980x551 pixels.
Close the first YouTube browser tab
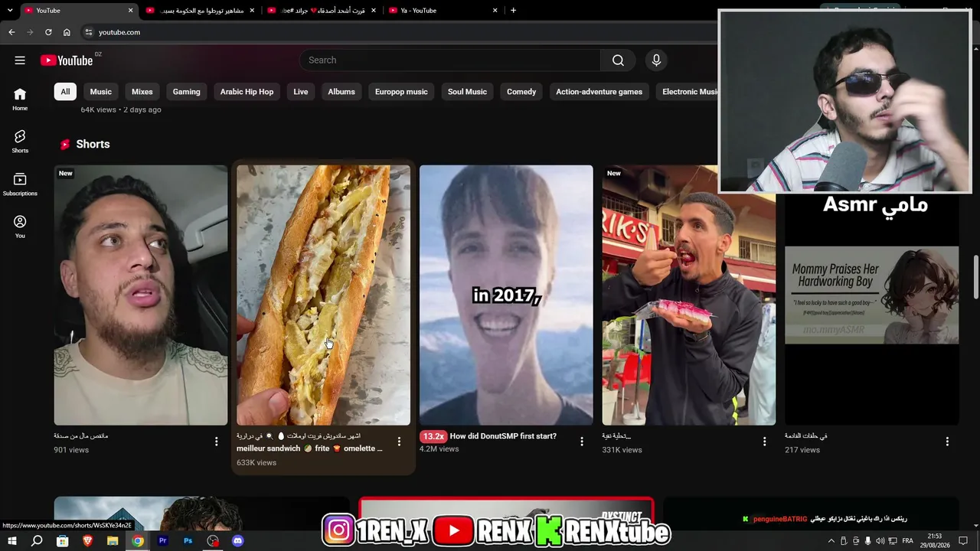point(130,11)
